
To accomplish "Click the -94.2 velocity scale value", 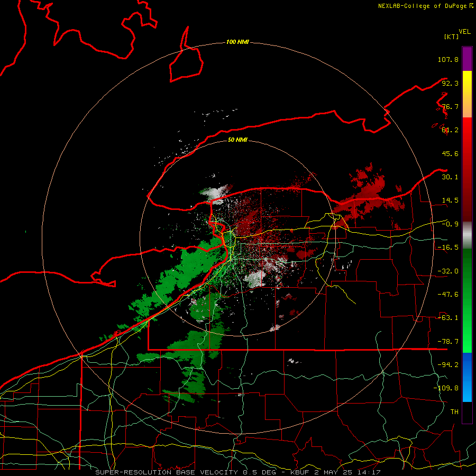I will [x=448, y=365].
